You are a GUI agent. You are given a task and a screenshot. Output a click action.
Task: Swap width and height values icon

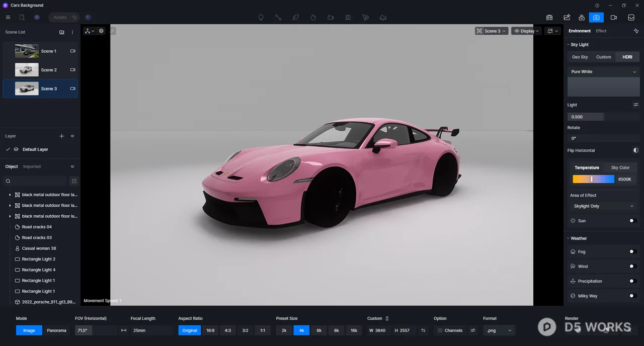point(423,330)
